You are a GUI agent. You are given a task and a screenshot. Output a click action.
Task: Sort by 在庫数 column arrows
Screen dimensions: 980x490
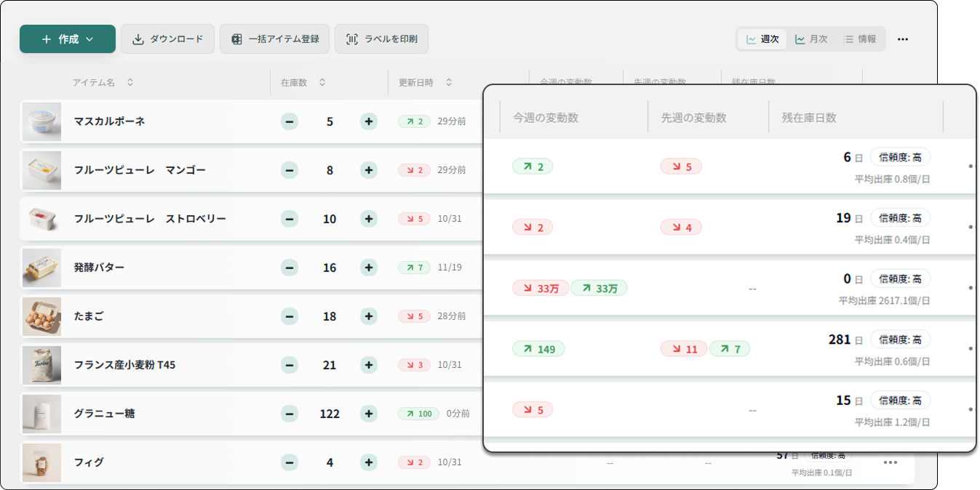point(322,83)
